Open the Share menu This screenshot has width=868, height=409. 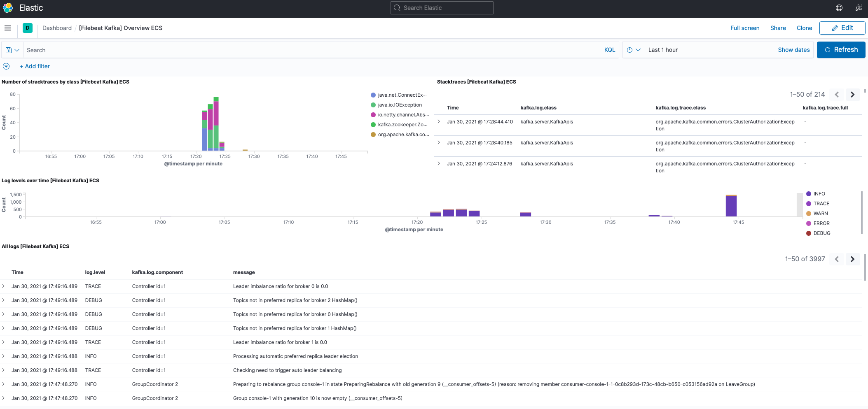[778, 28]
